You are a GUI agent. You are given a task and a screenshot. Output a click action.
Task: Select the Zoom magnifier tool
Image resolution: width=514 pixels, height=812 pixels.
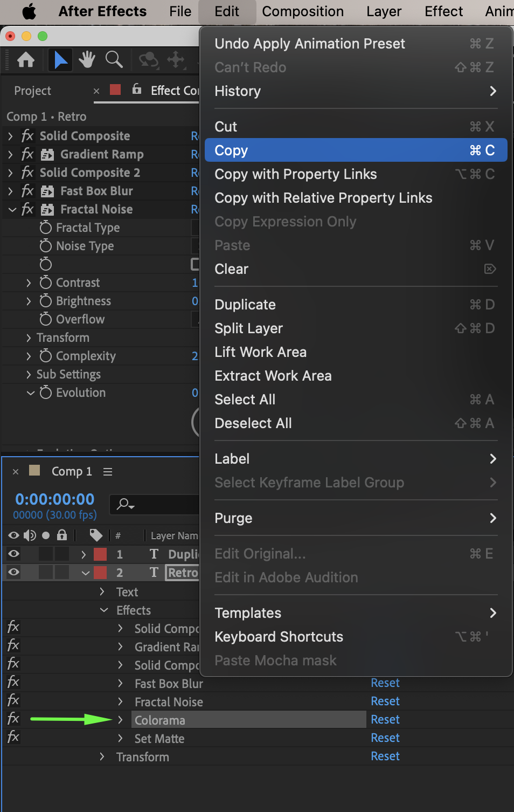coord(114,59)
